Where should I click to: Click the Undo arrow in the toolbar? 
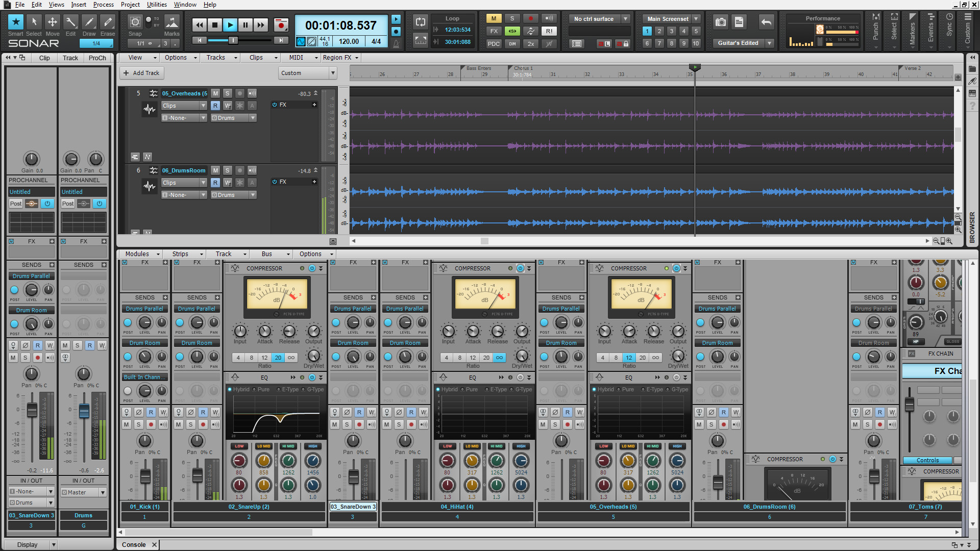pyautogui.click(x=766, y=22)
